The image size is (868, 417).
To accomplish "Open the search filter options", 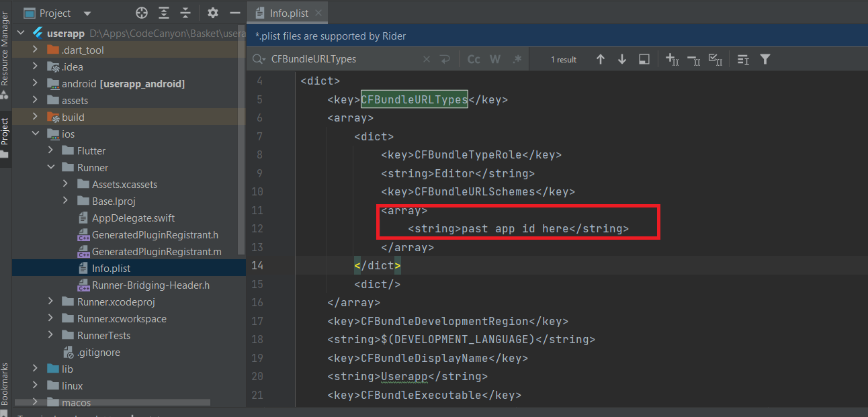I will point(765,59).
